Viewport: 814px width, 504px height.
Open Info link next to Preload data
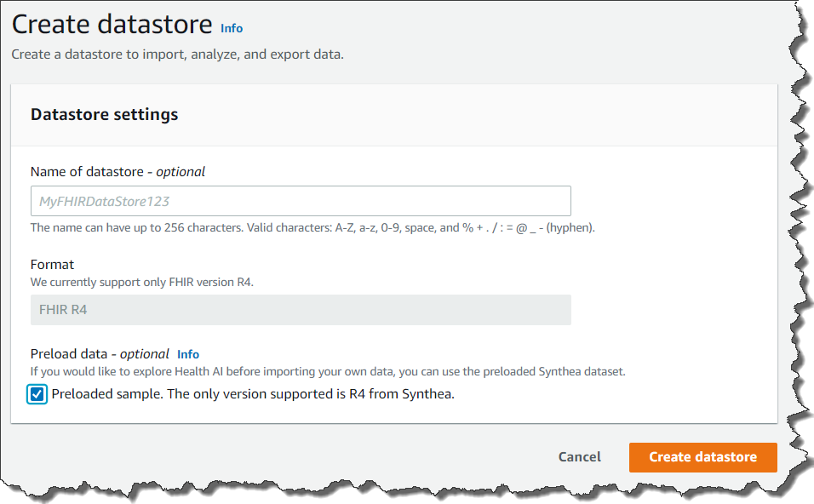point(188,354)
